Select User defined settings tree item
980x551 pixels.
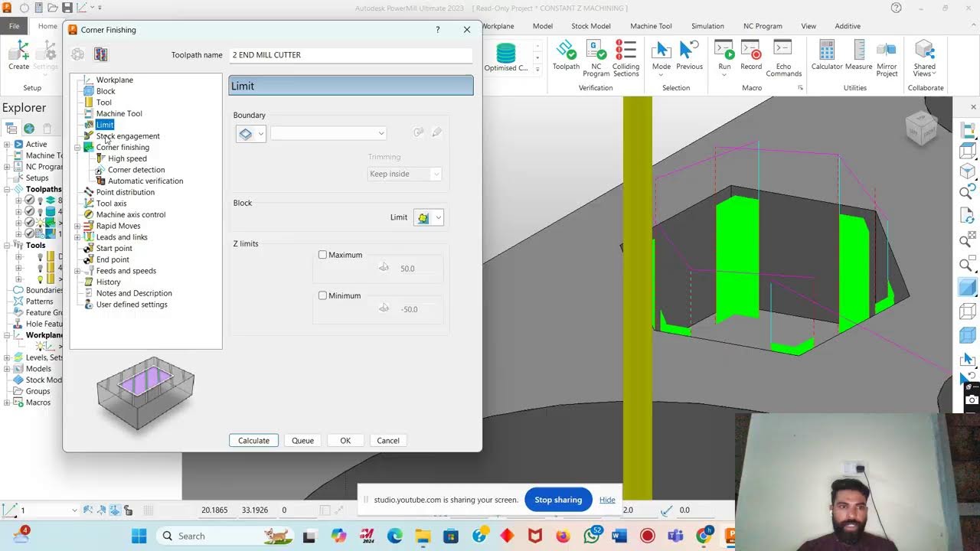tap(132, 305)
